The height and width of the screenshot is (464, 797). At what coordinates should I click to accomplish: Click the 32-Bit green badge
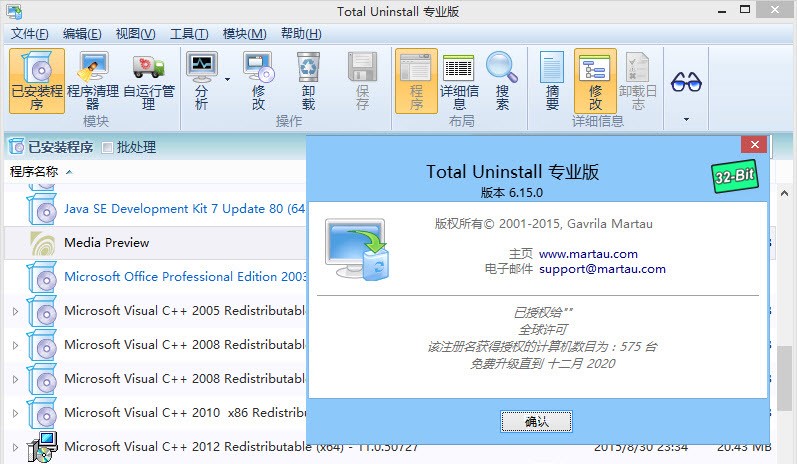click(x=734, y=176)
